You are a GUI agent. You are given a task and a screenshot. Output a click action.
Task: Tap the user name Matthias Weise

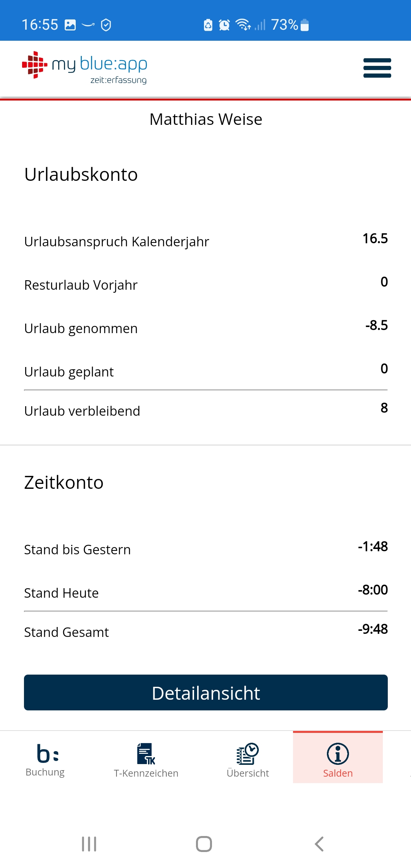[x=205, y=119]
